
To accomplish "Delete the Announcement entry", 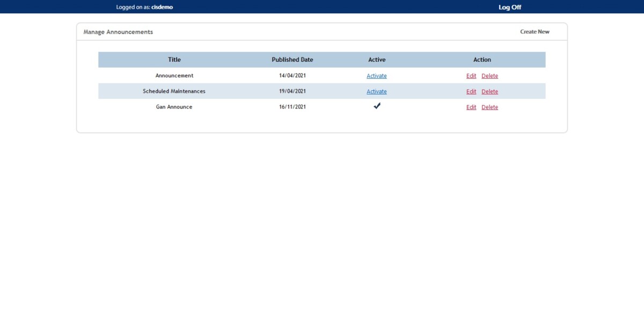I will point(489,76).
